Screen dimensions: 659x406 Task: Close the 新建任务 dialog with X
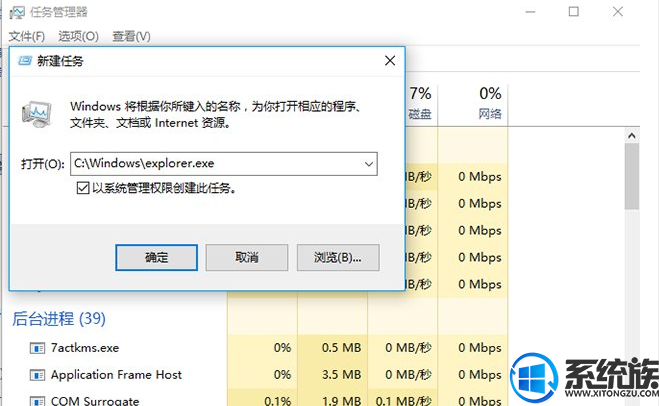click(x=390, y=61)
